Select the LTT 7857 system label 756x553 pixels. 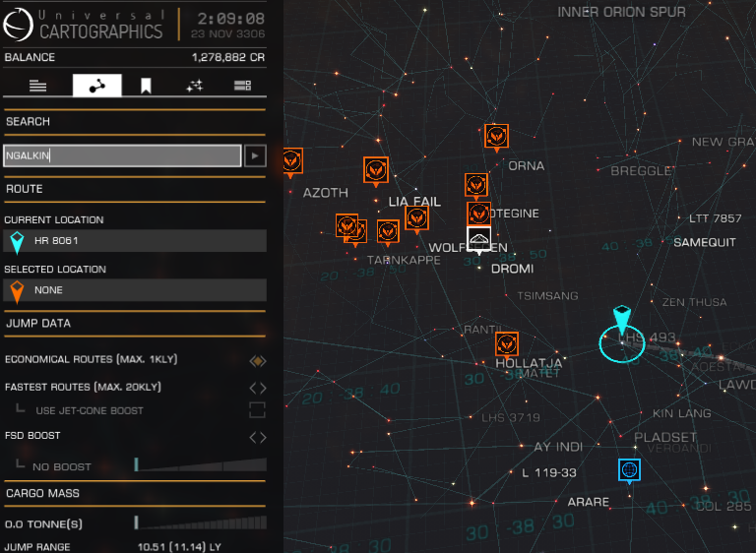[715, 218]
